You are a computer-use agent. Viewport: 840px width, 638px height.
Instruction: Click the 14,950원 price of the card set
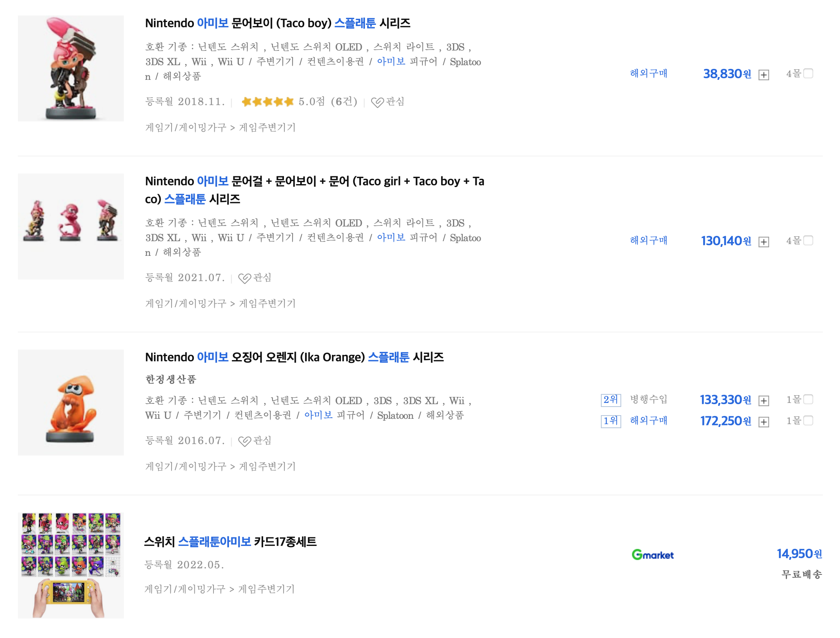pos(799,554)
